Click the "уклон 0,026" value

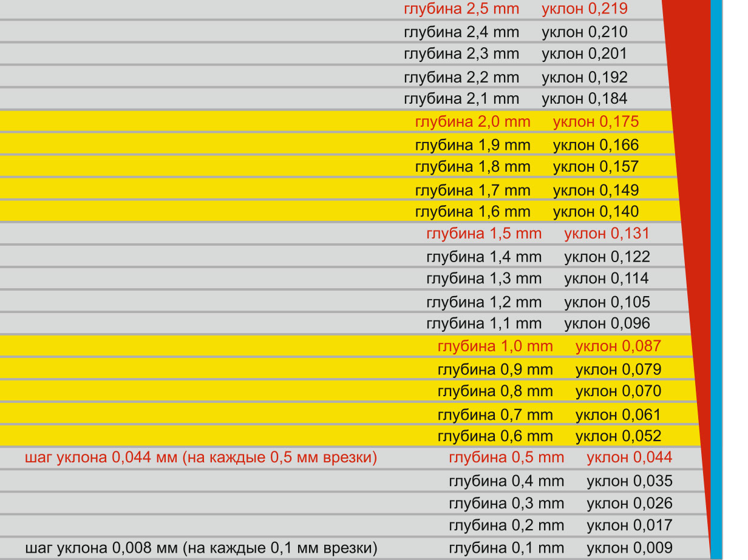629,503
